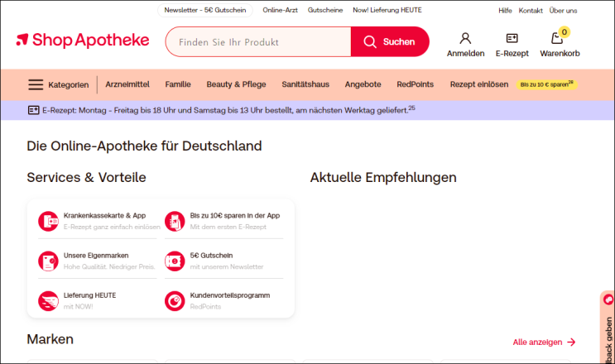Click the Newsletter - 5€ Gutschein pill

pos(205,10)
